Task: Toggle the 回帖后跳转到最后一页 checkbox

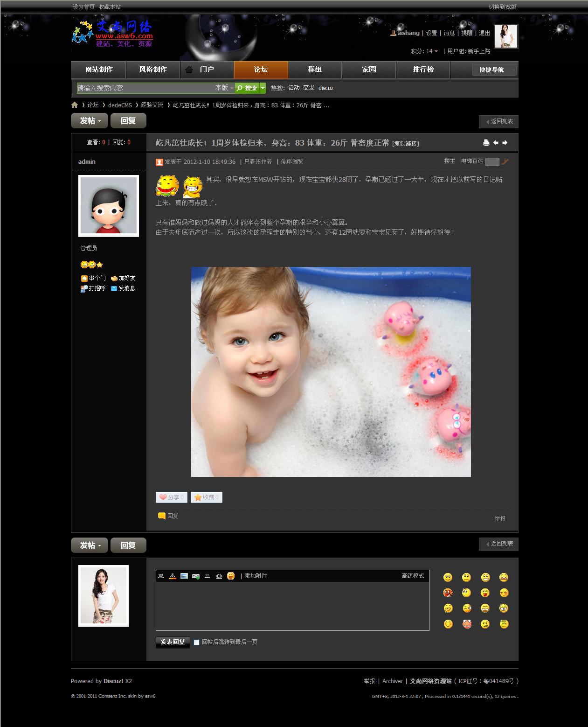Action: coord(196,642)
